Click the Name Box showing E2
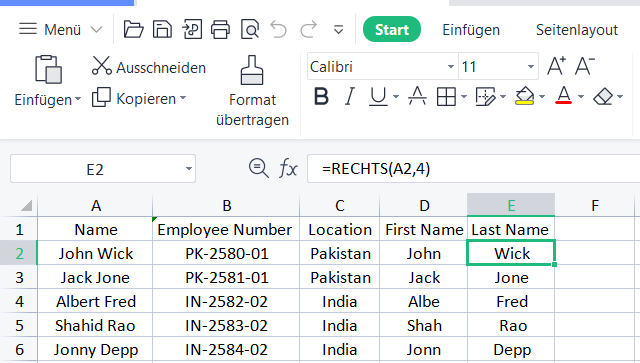 (x=103, y=169)
